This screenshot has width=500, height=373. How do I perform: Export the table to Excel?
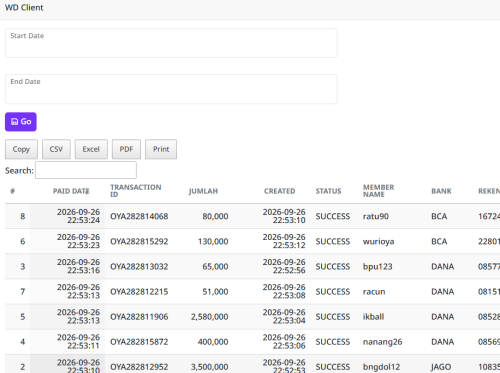[91, 149]
